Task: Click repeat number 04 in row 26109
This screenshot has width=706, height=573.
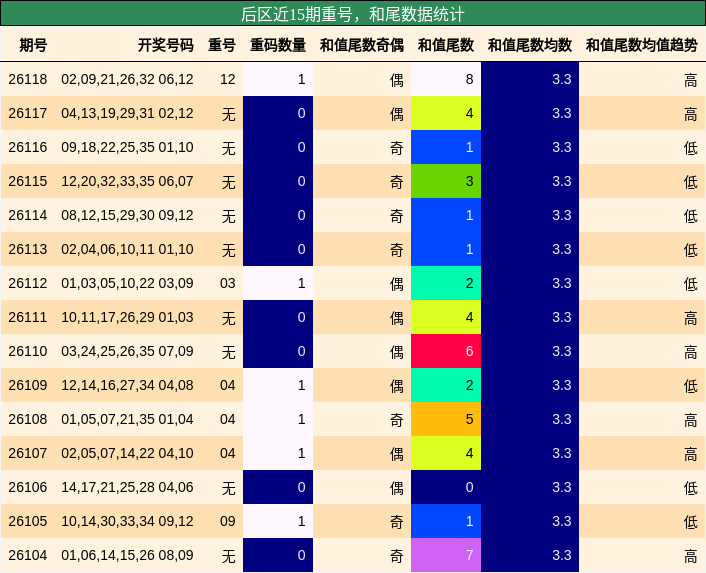Action: pos(228,385)
